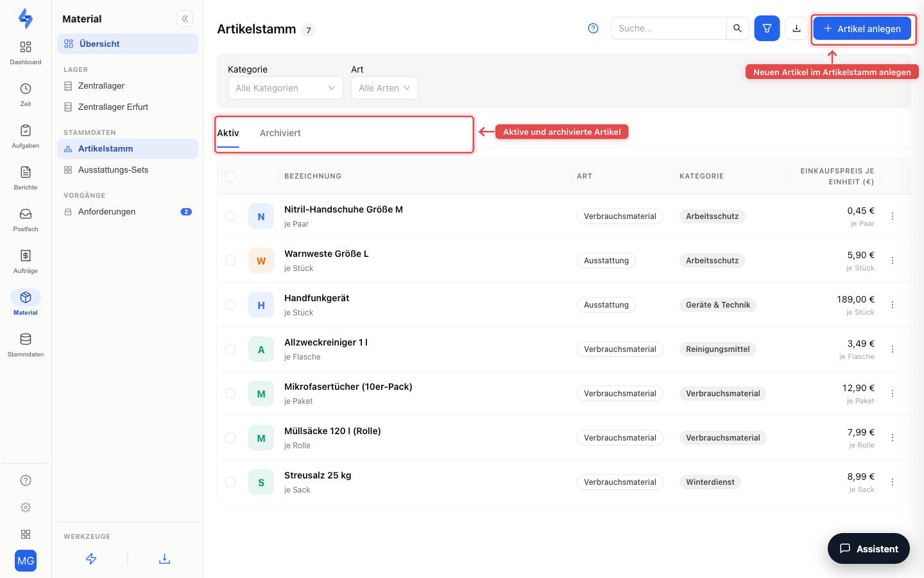
Task: Click the lightning bolt tool under Werkzeuge
Action: point(91,559)
